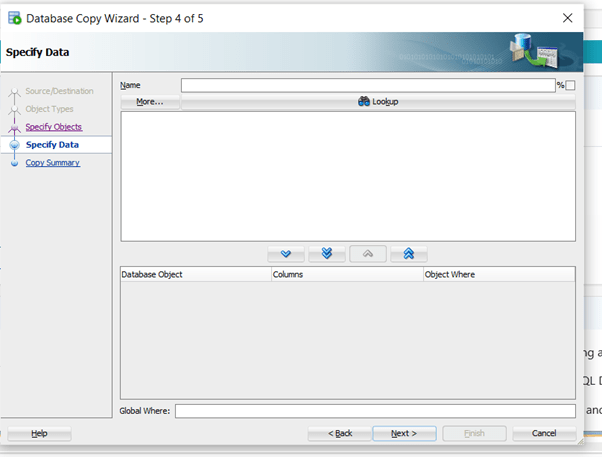The width and height of the screenshot is (602, 457).
Task: Click the Columns column header
Action: pyautogui.click(x=347, y=274)
